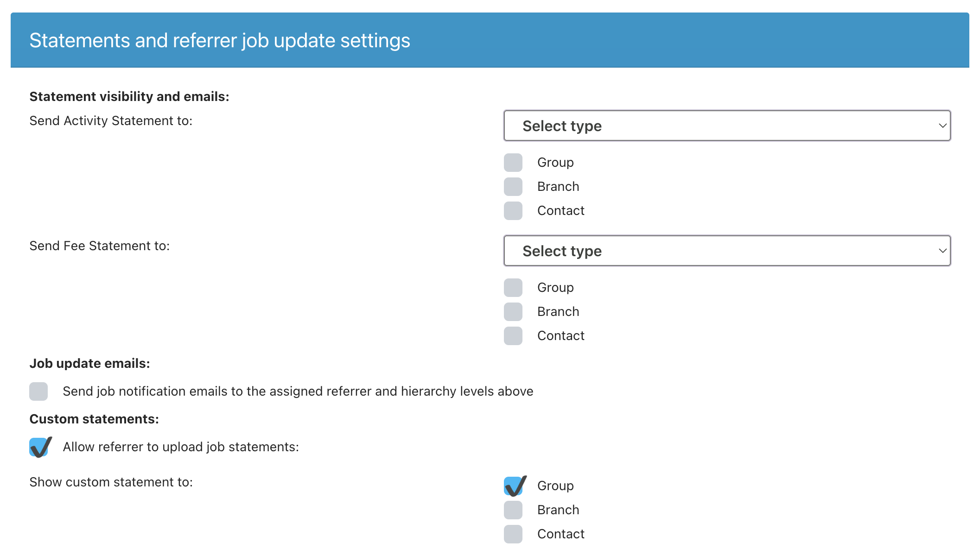Check Branch under Show custom statement
Image resolution: width=980 pixels, height=555 pixels.
click(513, 510)
